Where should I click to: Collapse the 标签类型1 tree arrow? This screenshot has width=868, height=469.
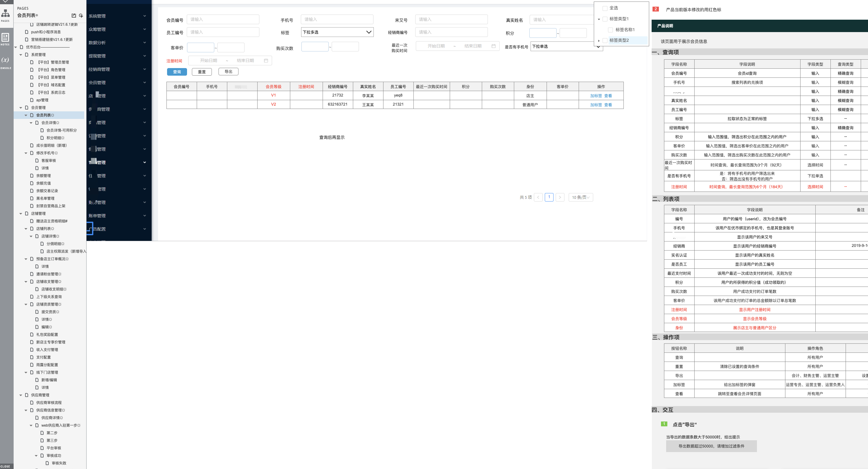599,19
